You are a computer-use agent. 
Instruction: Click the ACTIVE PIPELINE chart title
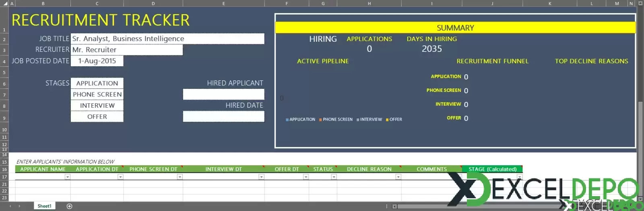323,61
